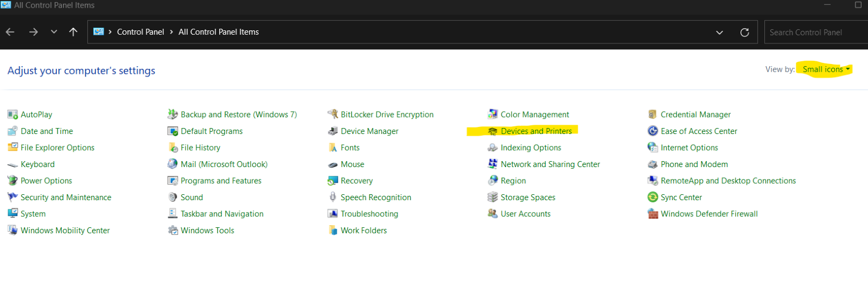Click the Storage Spaces drives icon

pos(493,197)
